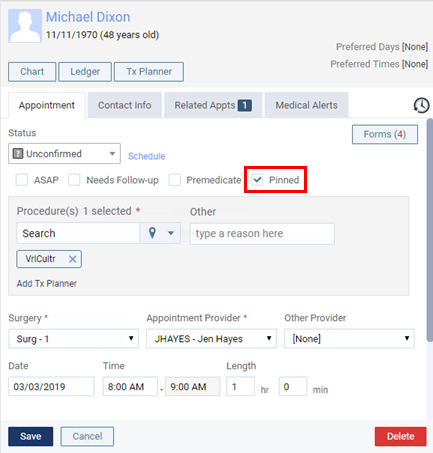The width and height of the screenshot is (433, 453).
Task: Open appointment history clock icon
Action: pyautogui.click(x=421, y=105)
